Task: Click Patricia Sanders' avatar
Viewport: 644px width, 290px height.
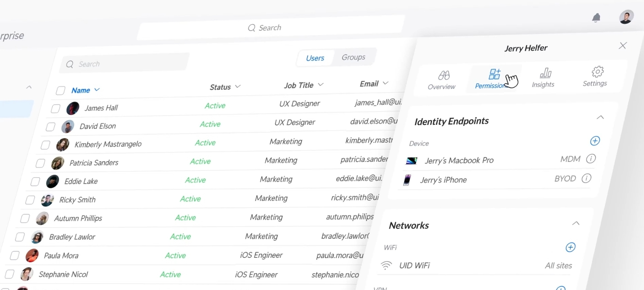Action: coord(58,163)
